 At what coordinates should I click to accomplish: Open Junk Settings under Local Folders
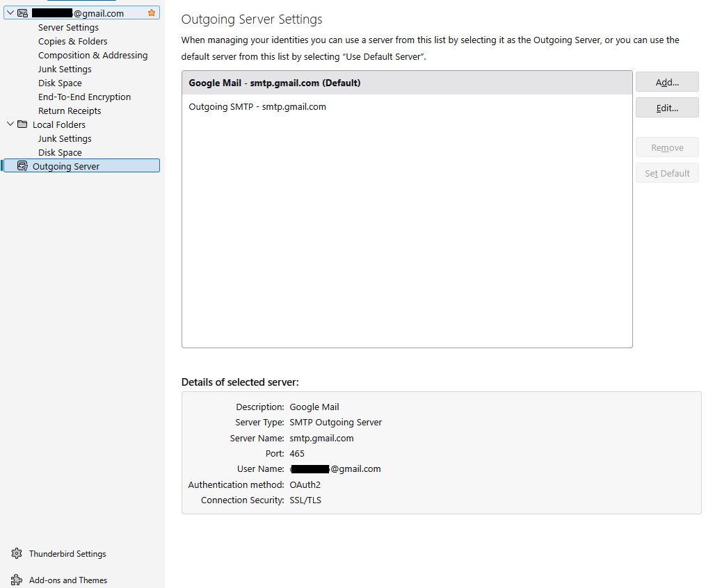[65, 138]
